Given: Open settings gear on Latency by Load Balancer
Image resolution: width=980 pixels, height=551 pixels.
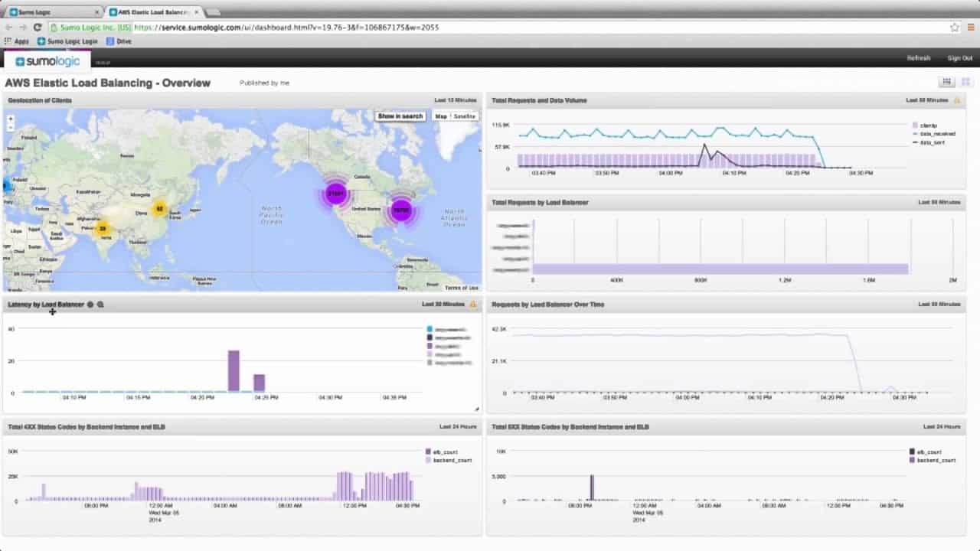Looking at the screenshot, I should tap(90, 305).
